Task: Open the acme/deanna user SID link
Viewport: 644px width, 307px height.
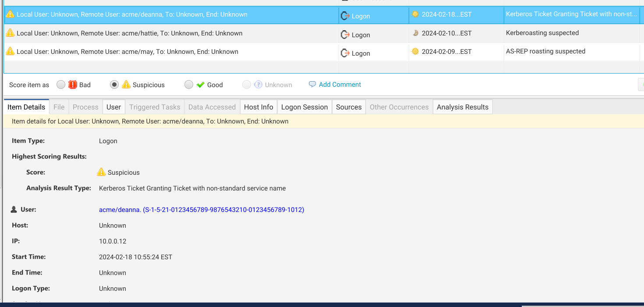Action: tap(202, 209)
